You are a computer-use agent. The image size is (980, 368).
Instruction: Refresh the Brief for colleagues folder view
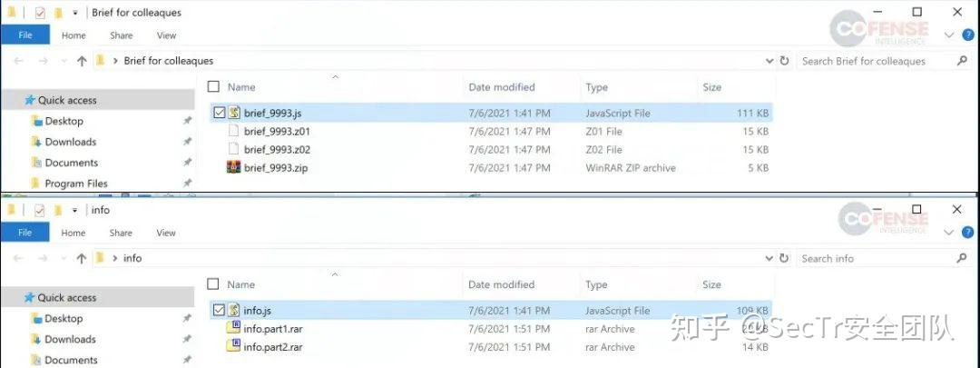784,61
